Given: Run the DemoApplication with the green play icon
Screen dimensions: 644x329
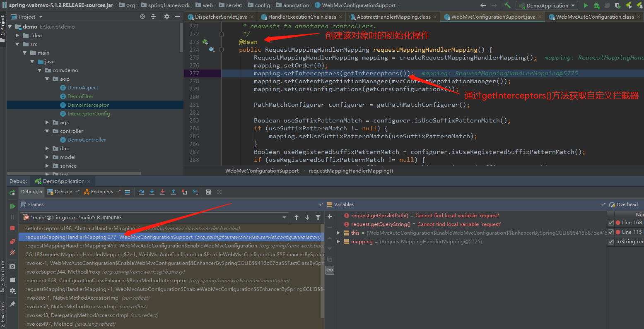Looking at the screenshot, I should pyautogui.click(x=586, y=5).
